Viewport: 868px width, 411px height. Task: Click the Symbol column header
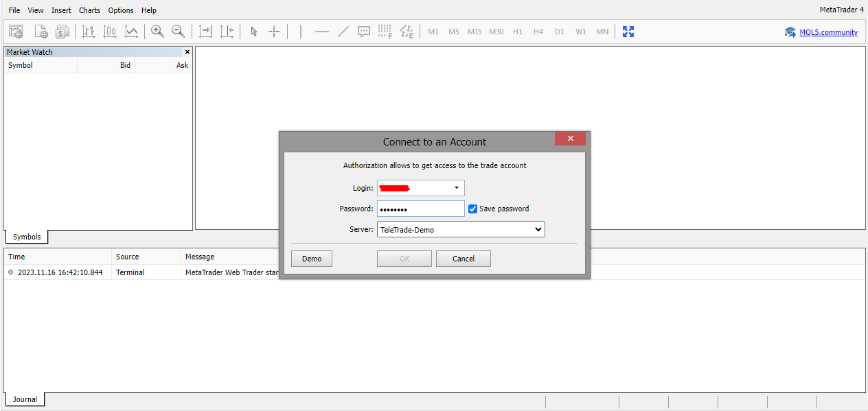[x=41, y=65]
